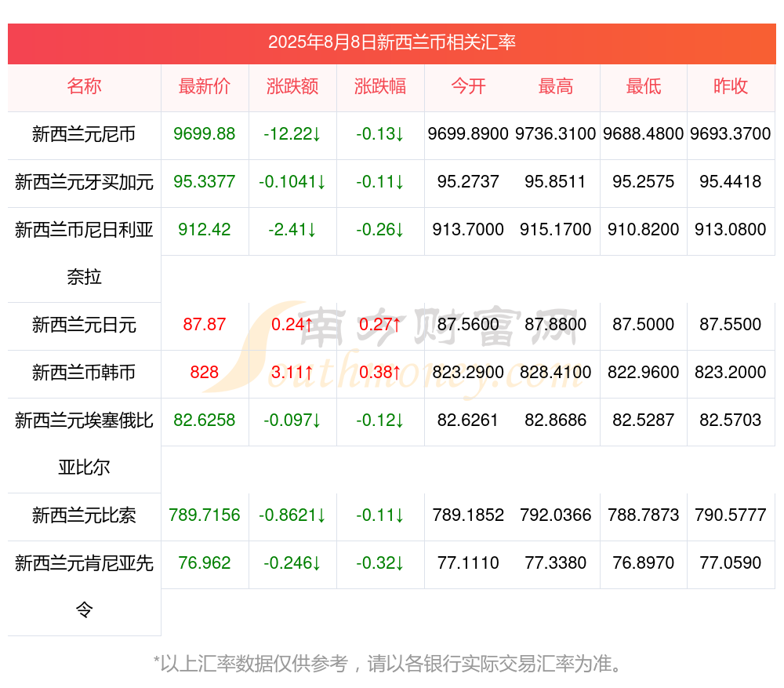Click the previous close 9693.3700
Viewport: 784px width, 688px height.
pyautogui.click(x=731, y=133)
